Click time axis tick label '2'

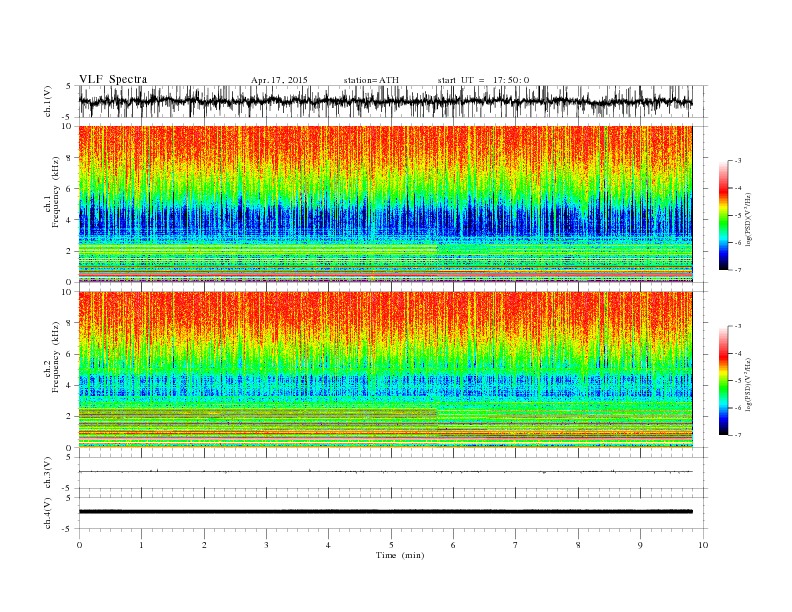coord(204,545)
